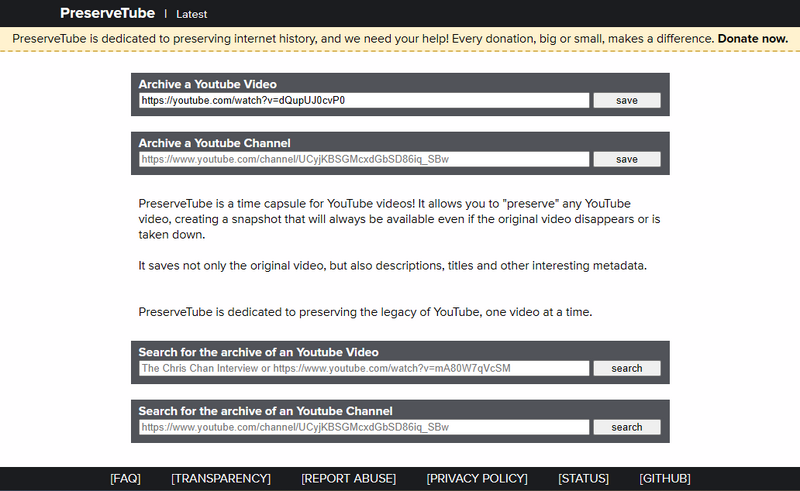Screen dimensions: 800x491
Task: Search for the archive of a channel
Action: 627,427
